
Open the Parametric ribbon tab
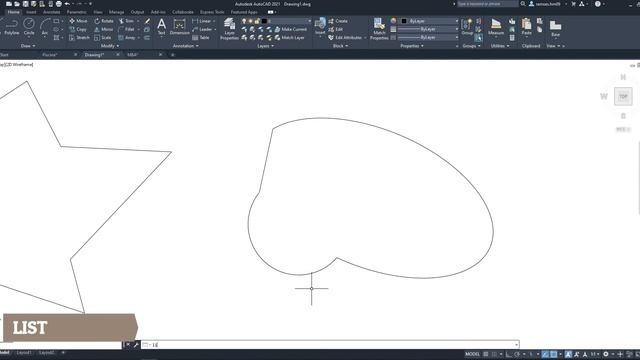[x=76, y=12]
